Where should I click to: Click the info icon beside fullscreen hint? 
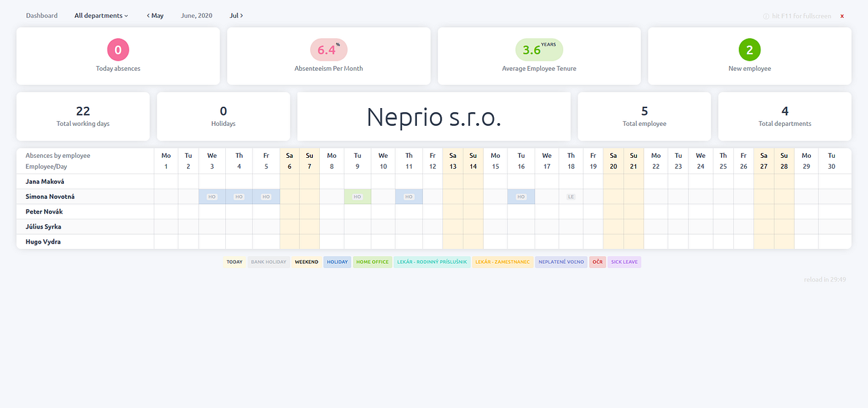[x=766, y=16]
